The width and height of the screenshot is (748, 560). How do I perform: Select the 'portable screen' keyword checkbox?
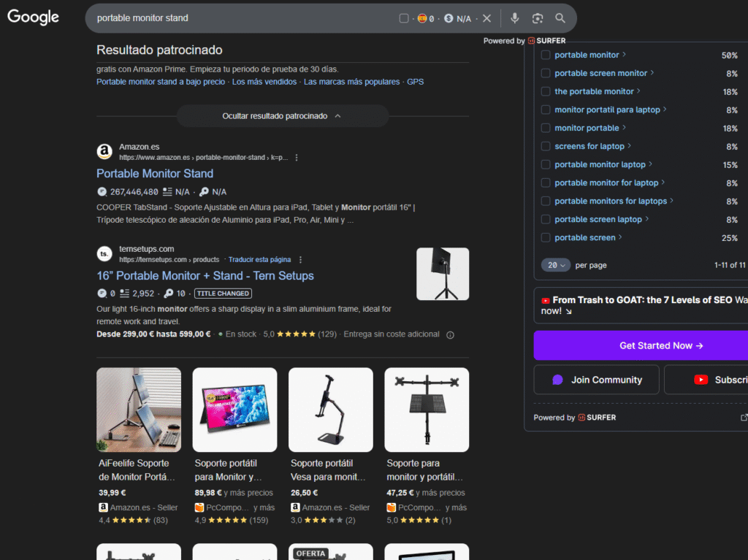click(x=546, y=237)
